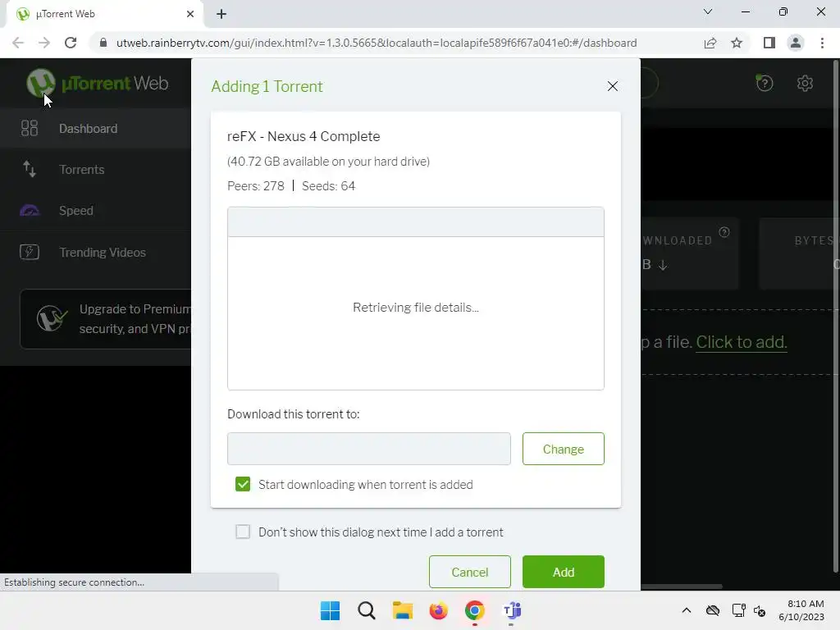
Task: Click the vertical page scrollbar
Action: click(x=836, y=316)
